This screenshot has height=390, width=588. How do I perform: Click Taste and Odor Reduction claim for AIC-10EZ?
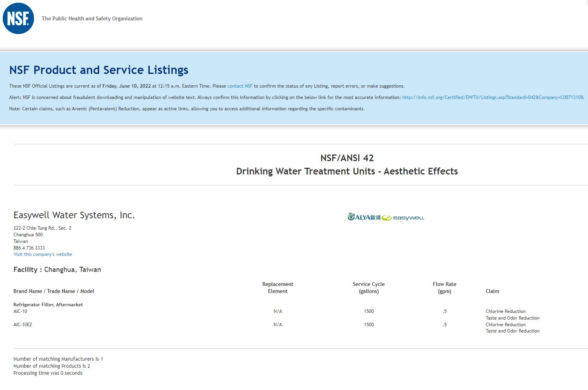click(x=513, y=331)
